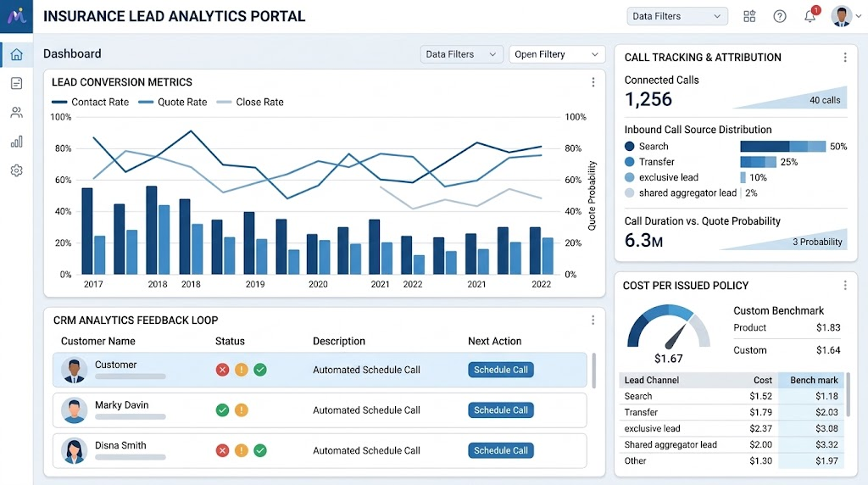868x485 pixels.
Task: Click the CRM table vertical scrollbar
Action: pyautogui.click(x=594, y=371)
